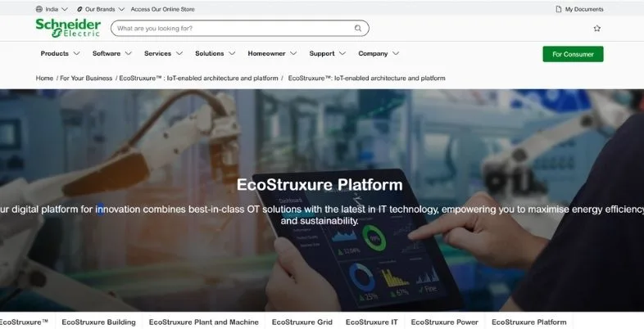Expand the Homeowner menu
Image resolution: width=644 pixels, height=329 pixels.
272,53
